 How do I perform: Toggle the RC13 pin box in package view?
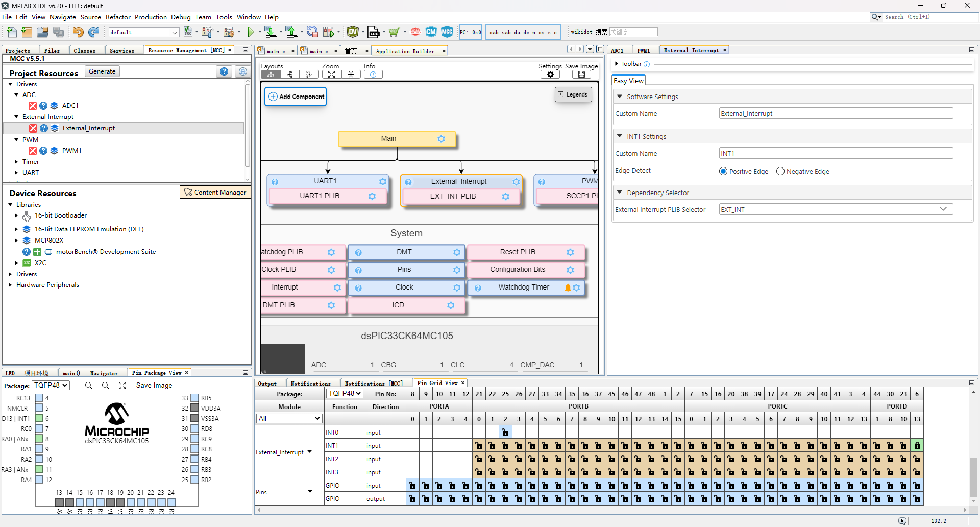tap(39, 398)
